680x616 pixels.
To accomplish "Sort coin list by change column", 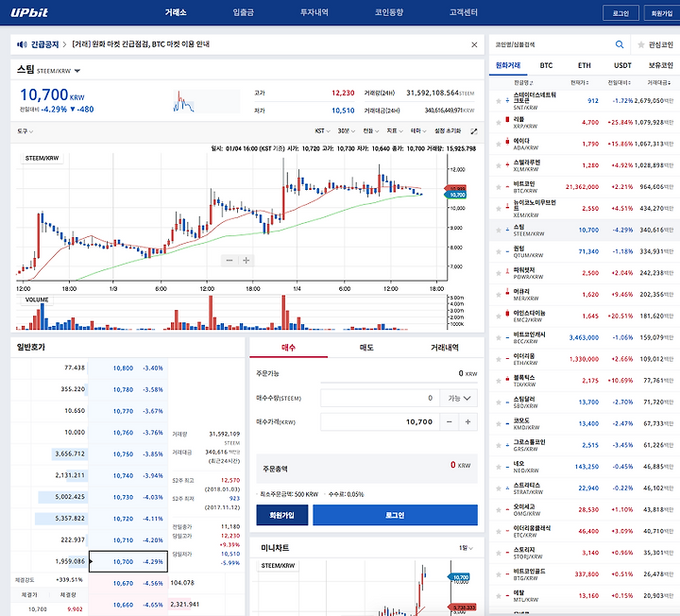I will 619,82.
